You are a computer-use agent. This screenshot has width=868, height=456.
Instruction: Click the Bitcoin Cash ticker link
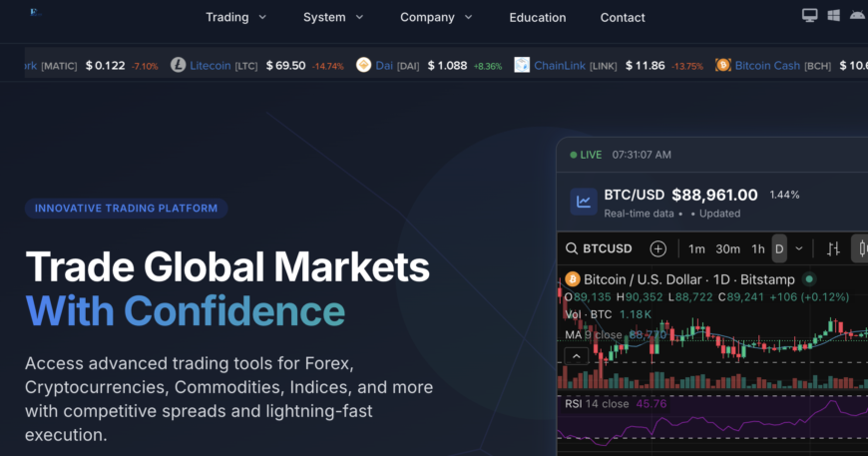767,65
